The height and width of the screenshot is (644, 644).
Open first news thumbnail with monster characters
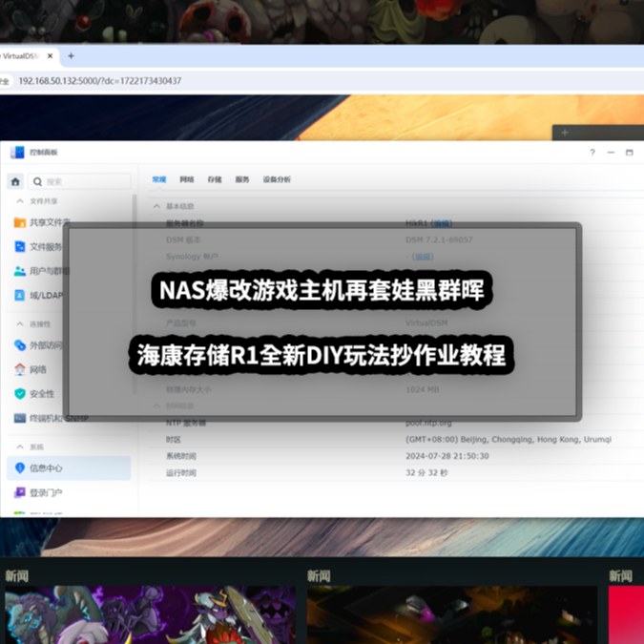click(151, 614)
